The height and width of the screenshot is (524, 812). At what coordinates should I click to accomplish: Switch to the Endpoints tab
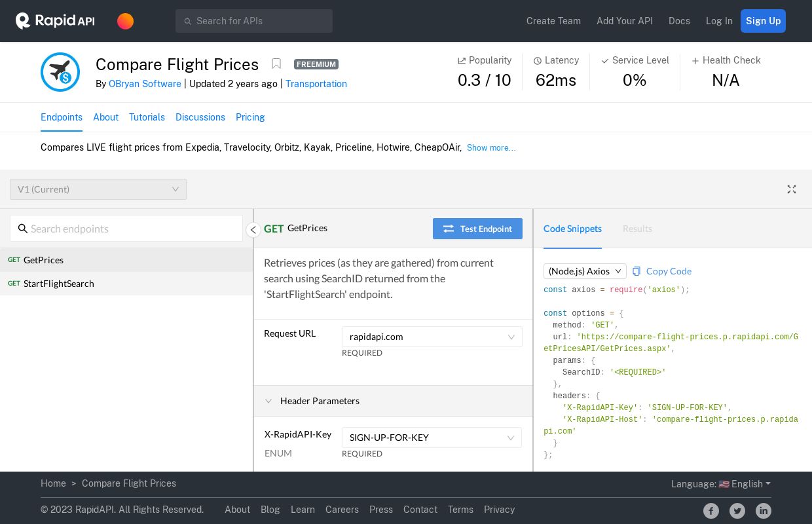[62, 117]
